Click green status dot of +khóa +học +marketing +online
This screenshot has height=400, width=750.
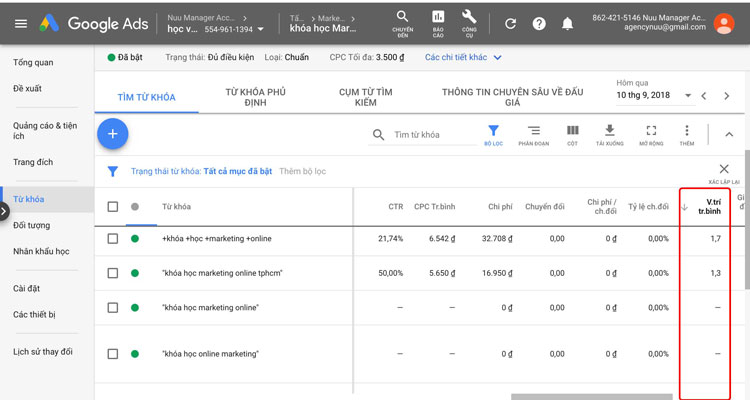(x=135, y=238)
